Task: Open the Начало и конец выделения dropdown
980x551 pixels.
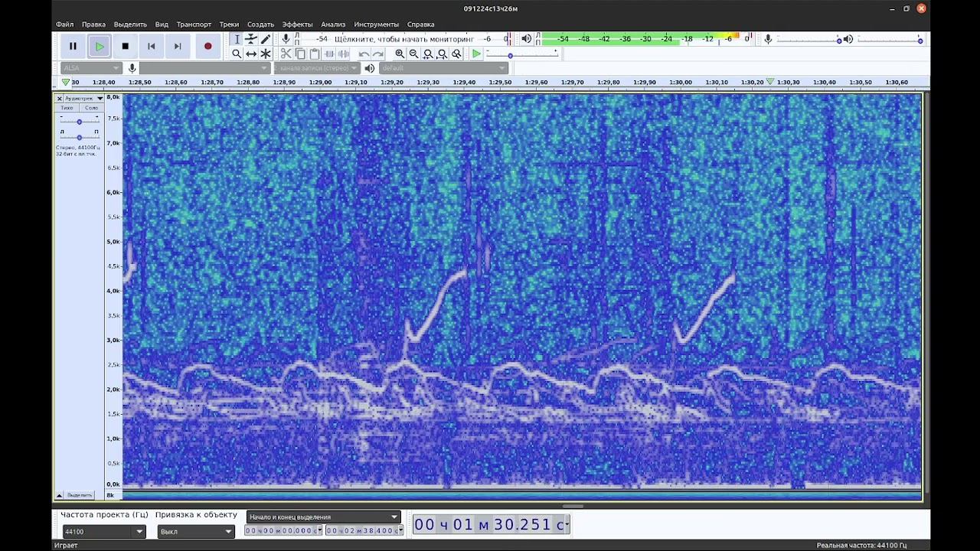Action: click(x=323, y=517)
